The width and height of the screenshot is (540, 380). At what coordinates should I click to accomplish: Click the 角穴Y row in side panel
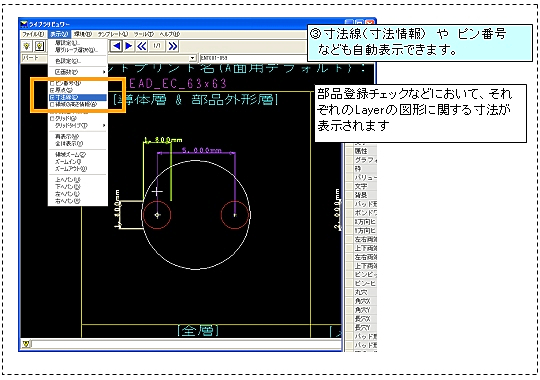point(361,310)
